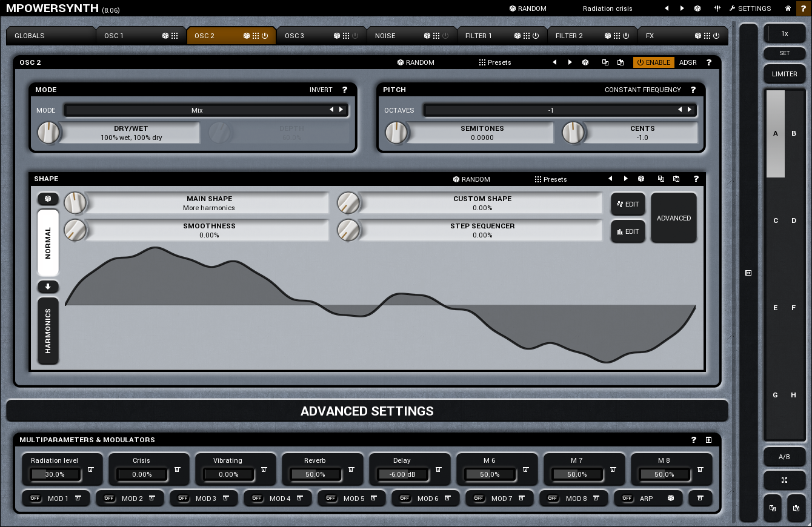Viewport: 812px width, 527px height.
Task: Click the dice icon next to OSC 2 preset arrows
Action: click(x=585, y=62)
